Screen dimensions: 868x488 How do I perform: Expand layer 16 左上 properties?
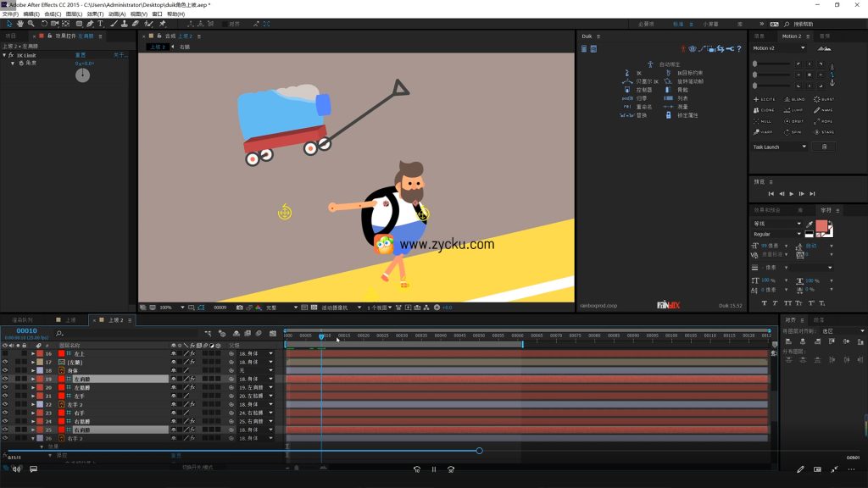33,354
